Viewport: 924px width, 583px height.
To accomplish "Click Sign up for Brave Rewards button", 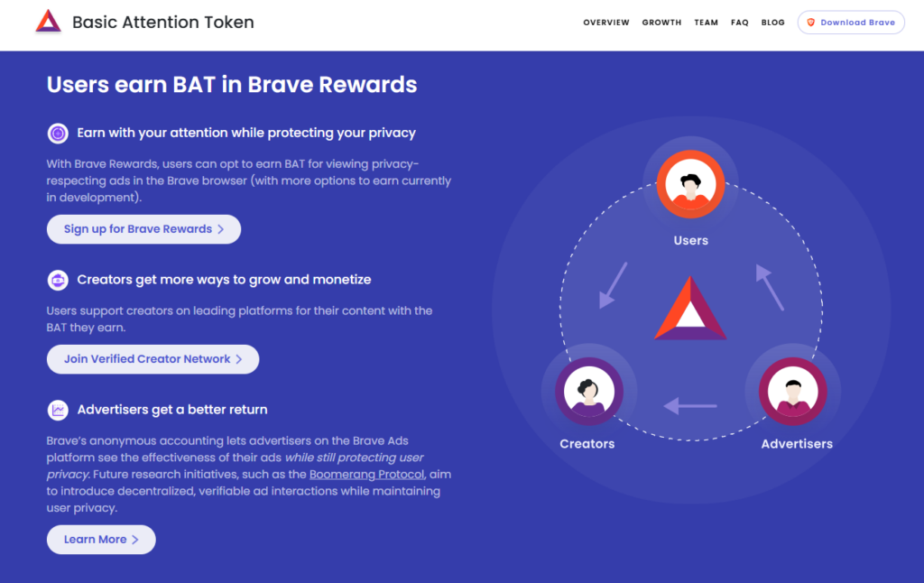I will click(143, 229).
